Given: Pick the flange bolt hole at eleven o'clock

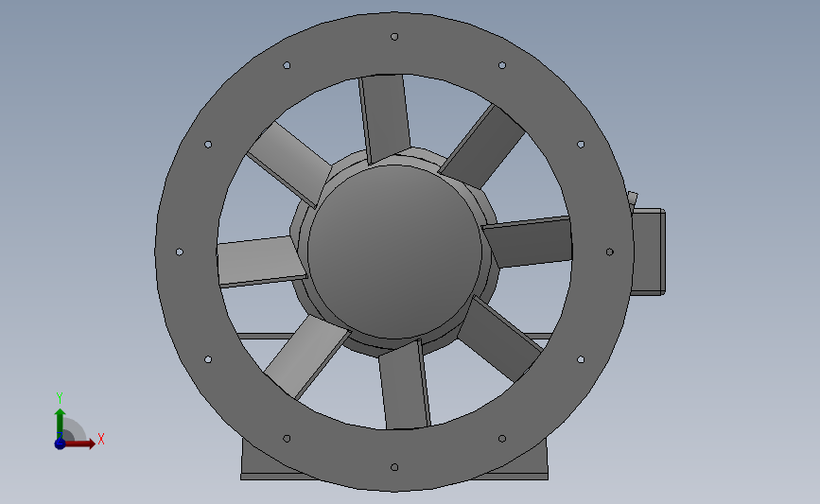Looking at the screenshot, I should point(287,65).
